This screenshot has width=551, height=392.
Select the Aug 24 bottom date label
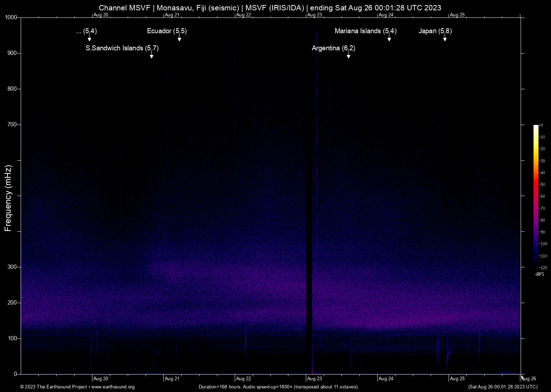(386, 378)
